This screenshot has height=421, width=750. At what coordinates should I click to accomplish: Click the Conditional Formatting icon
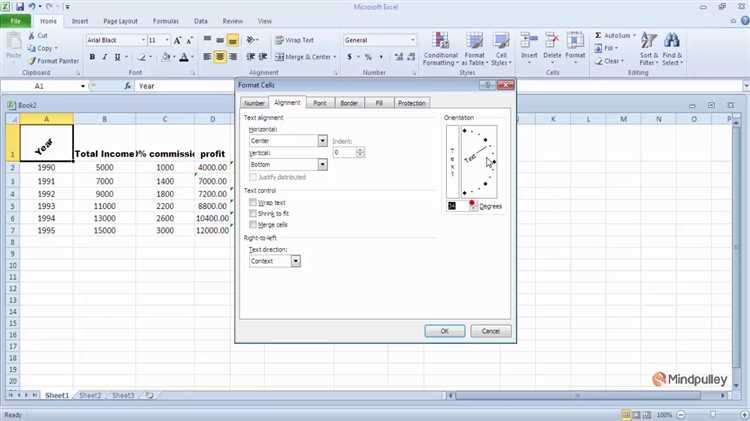point(441,49)
